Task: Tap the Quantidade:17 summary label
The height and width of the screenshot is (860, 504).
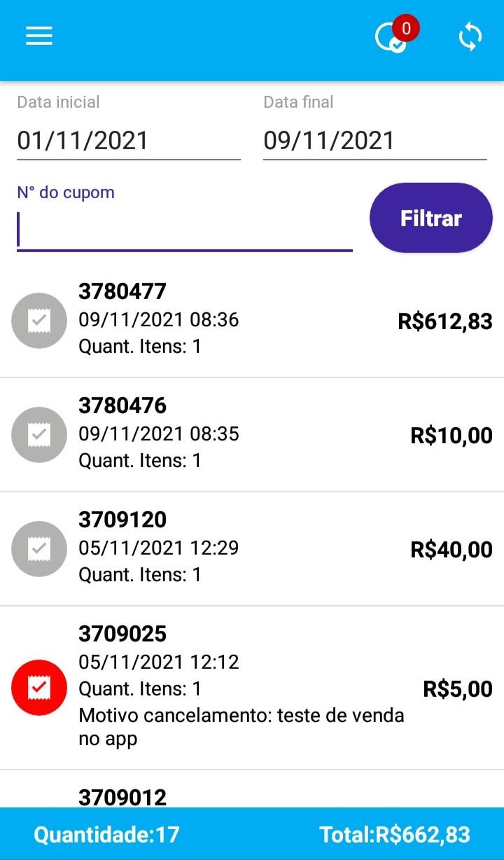Action: (106, 834)
